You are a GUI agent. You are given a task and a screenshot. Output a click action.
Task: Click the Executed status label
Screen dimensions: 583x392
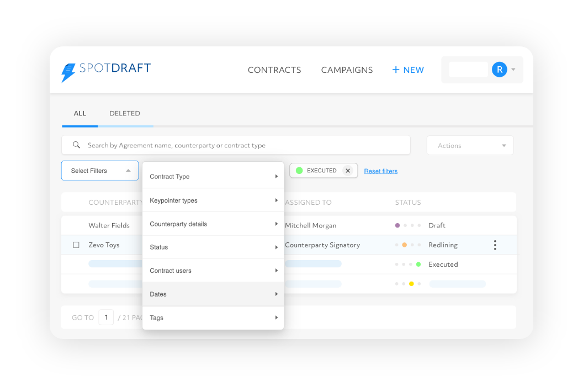tap(443, 264)
